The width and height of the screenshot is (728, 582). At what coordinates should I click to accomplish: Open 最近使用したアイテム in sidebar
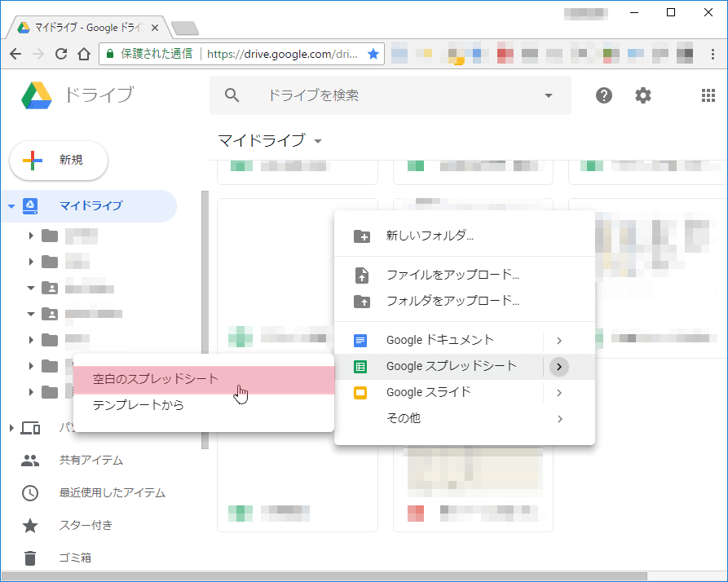click(x=113, y=493)
